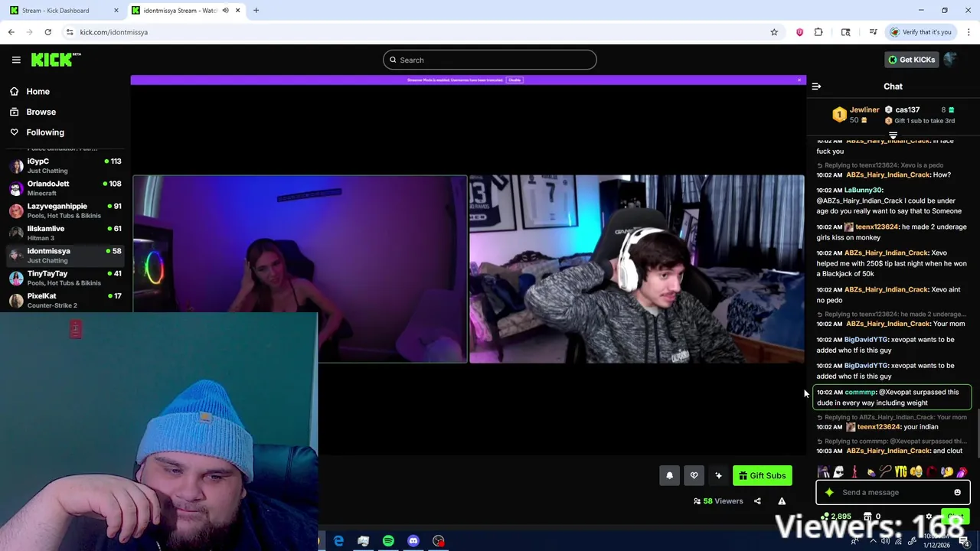
Task: Click the notification bell under stream
Action: click(669, 476)
